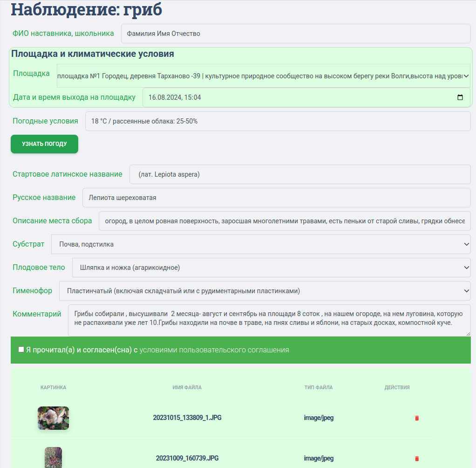Open the first mushroom photo thumbnail

[x=53, y=418]
